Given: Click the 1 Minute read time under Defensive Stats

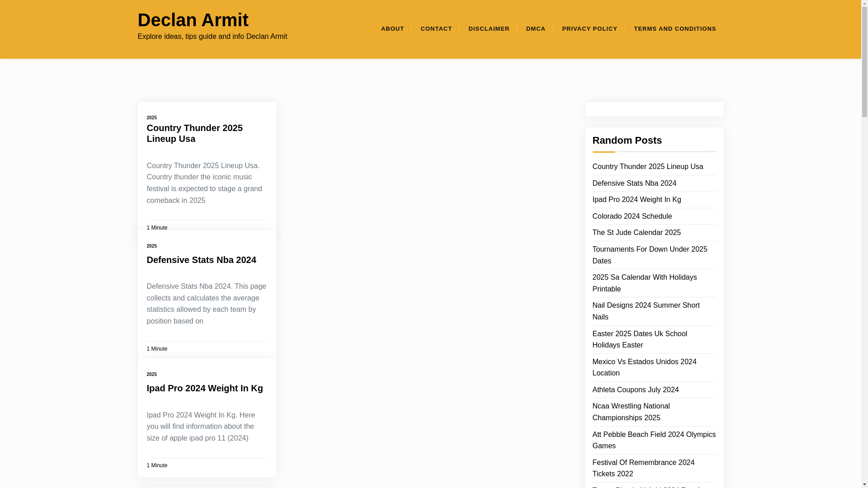Looking at the screenshot, I should tap(157, 349).
